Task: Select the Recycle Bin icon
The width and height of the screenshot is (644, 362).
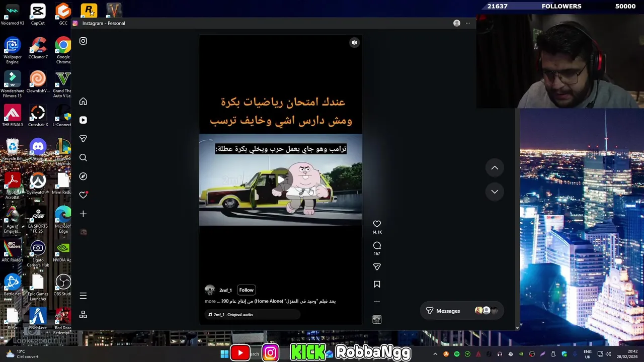Action: tap(13, 150)
